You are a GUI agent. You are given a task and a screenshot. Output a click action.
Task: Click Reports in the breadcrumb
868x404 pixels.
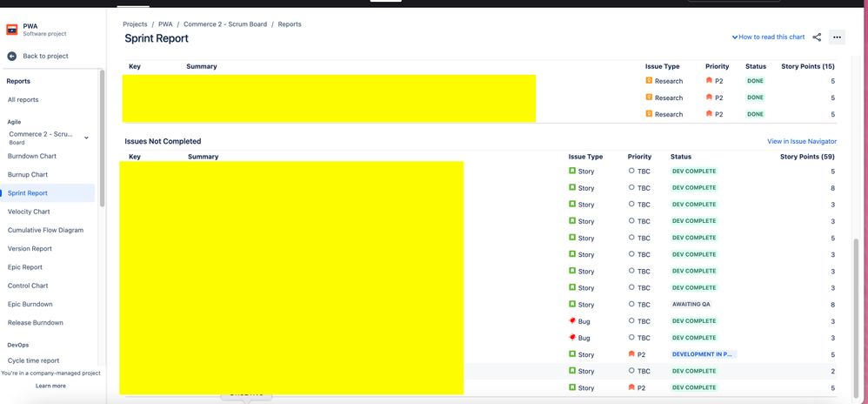290,24
